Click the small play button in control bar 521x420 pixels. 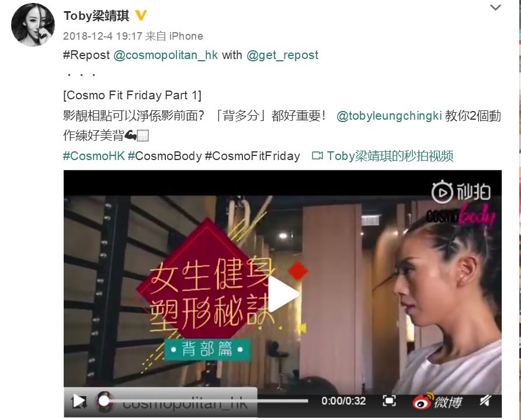[x=79, y=401]
